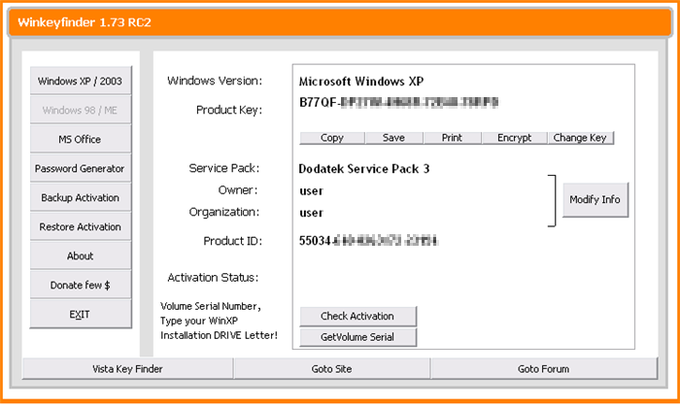
Task: Click the Owner: label
Action: (x=238, y=190)
